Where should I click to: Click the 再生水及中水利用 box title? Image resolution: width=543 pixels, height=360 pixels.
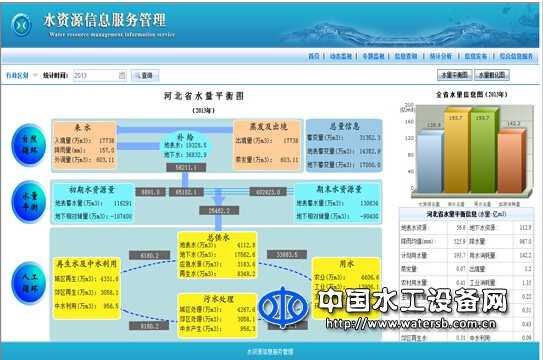[x=87, y=264]
